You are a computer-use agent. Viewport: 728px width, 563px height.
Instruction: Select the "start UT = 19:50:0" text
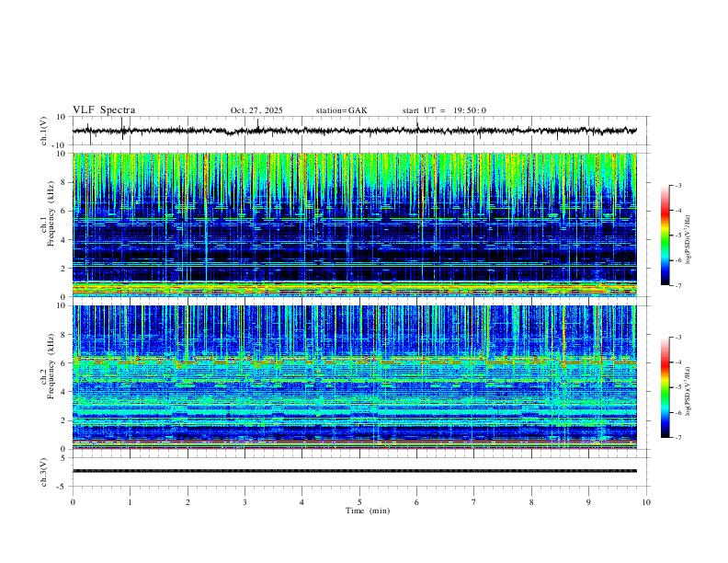click(444, 110)
